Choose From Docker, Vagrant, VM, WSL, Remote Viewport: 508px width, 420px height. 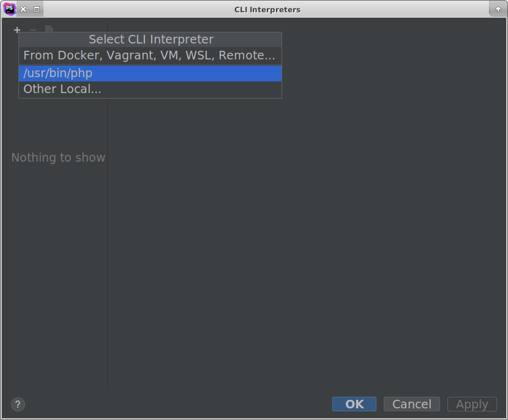click(x=150, y=56)
